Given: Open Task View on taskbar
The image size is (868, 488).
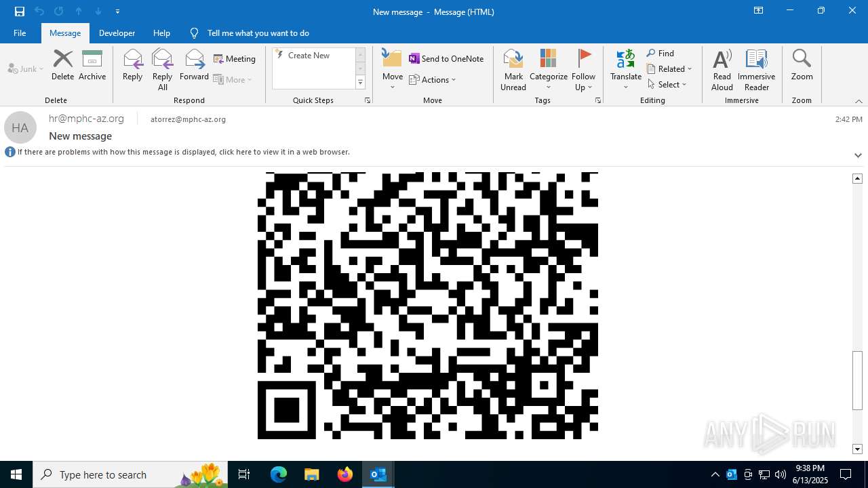Looking at the screenshot, I should (x=244, y=474).
